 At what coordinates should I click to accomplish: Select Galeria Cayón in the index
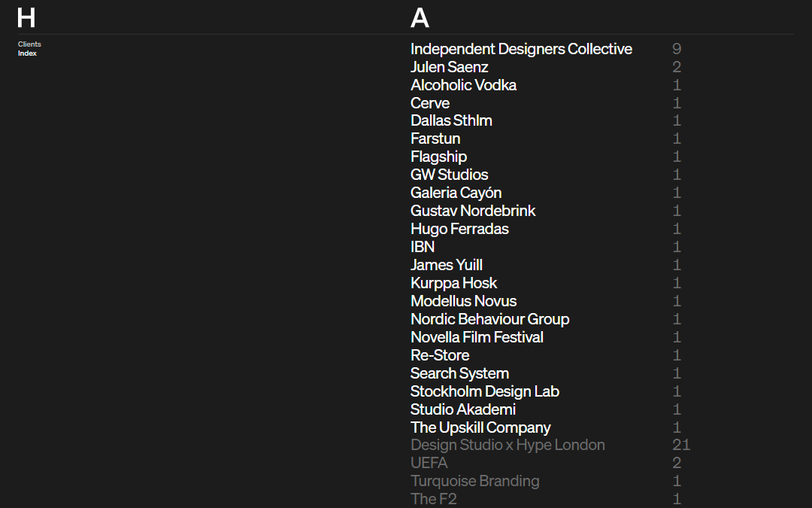(456, 193)
